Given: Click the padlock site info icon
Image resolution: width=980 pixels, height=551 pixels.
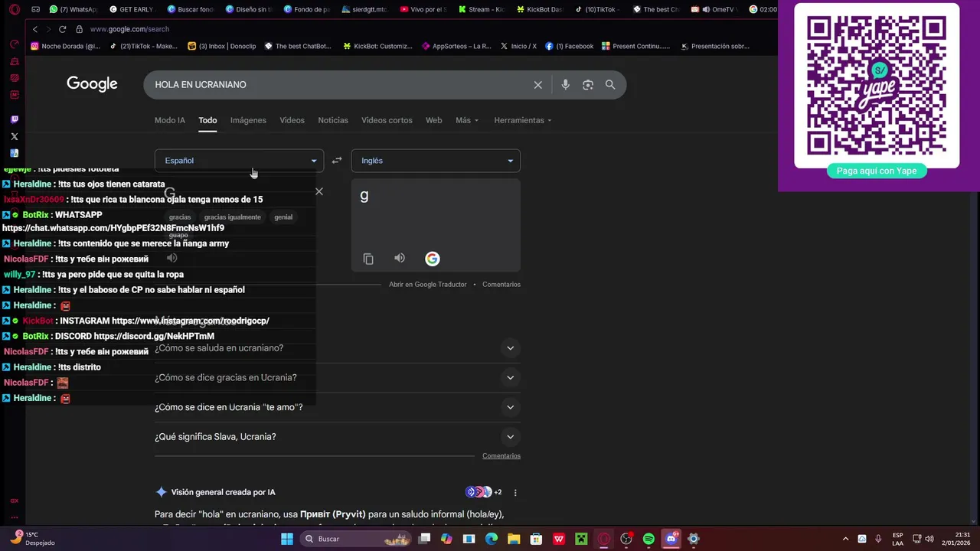Looking at the screenshot, I should pos(79,29).
